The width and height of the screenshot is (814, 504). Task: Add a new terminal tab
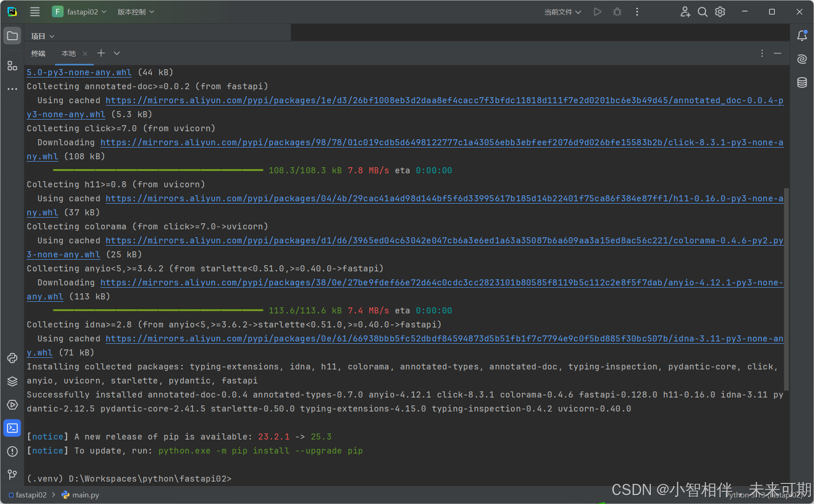click(101, 53)
